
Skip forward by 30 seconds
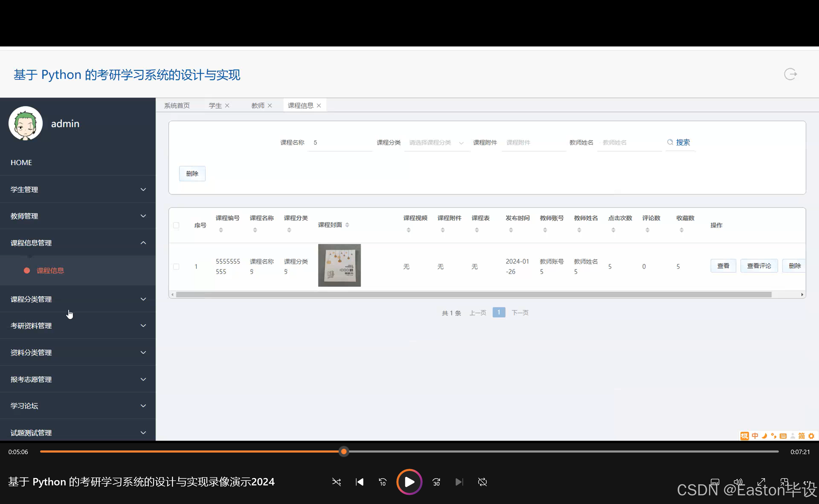coord(436,482)
